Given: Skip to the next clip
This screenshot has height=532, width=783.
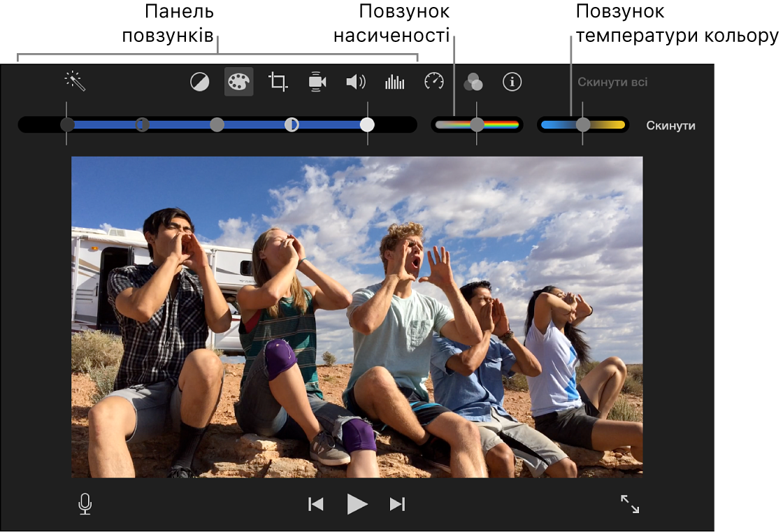Looking at the screenshot, I should pyautogui.click(x=397, y=504).
